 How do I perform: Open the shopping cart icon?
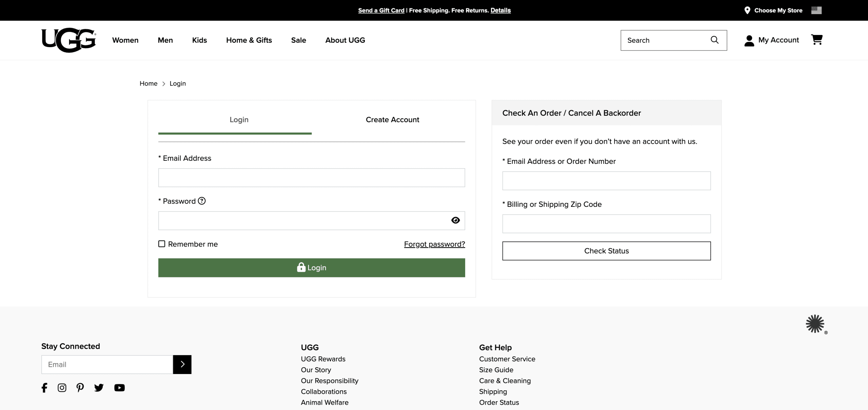click(817, 40)
